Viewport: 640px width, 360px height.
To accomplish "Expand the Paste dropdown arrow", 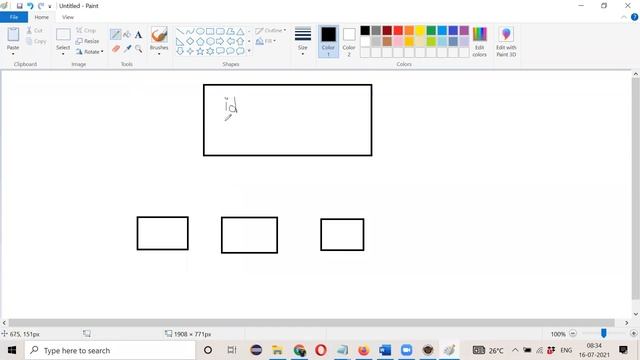I will pos(13,53).
